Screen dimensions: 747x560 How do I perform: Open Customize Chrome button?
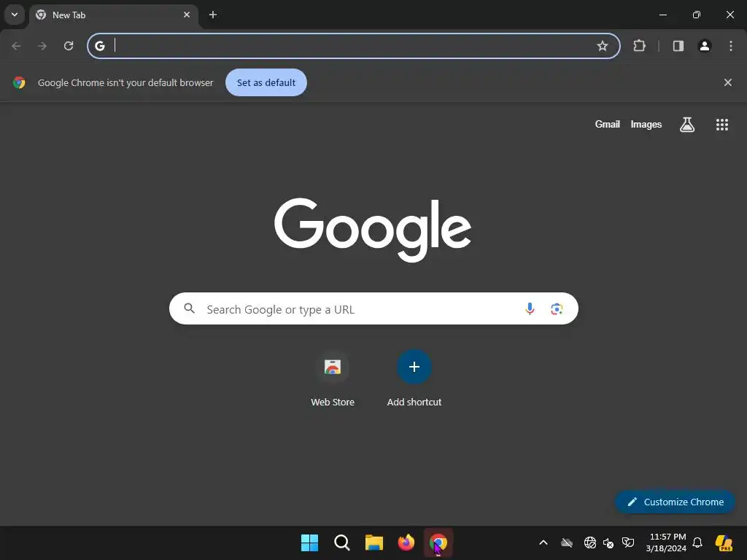tap(675, 502)
